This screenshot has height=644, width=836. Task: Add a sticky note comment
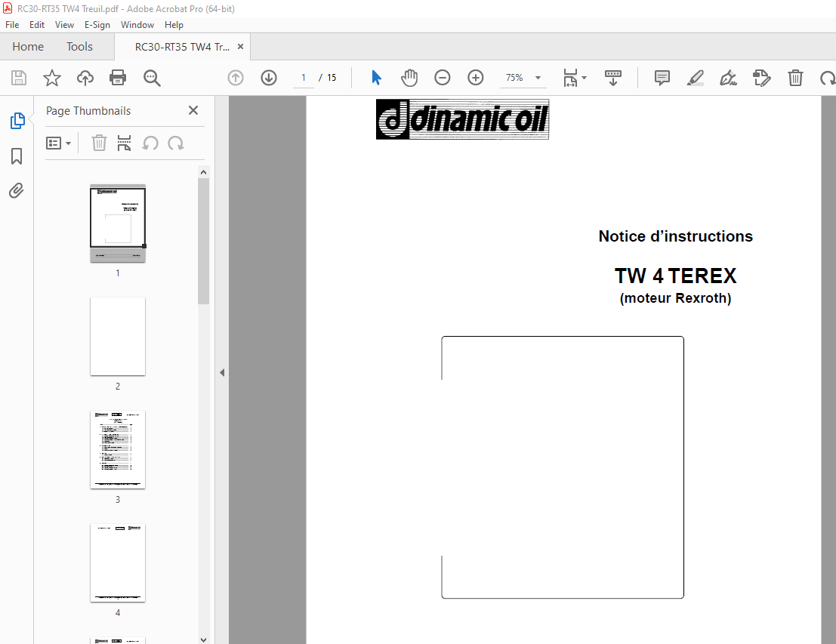click(x=662, y=78)
